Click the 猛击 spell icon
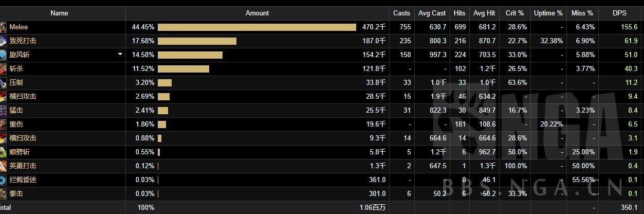 pos(3,111)
